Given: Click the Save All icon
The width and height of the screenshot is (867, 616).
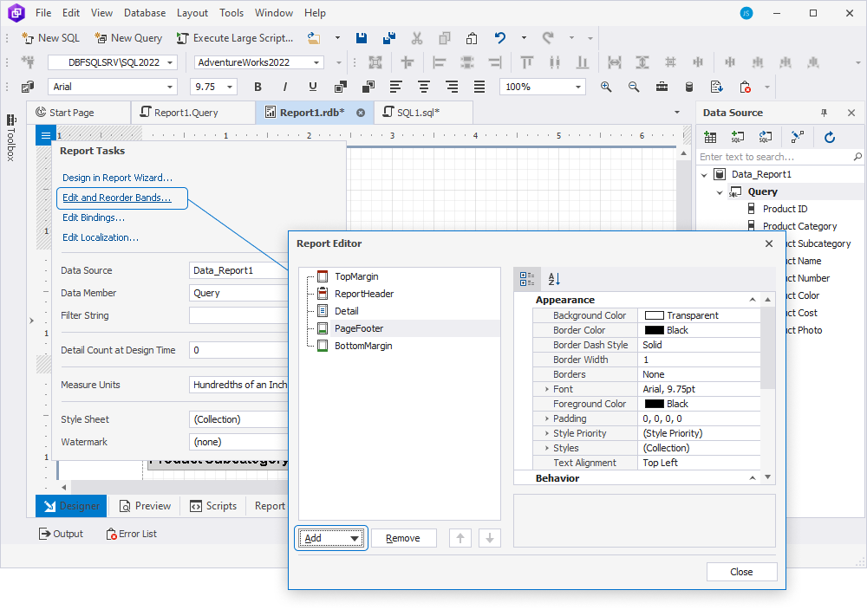Looking at the screenshot, I should pos(389,38).
